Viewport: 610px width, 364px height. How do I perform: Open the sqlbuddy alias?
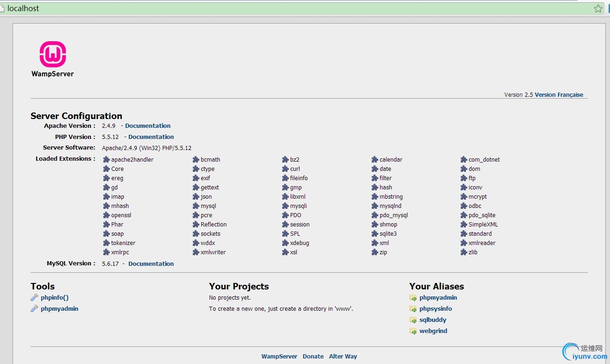433,320
